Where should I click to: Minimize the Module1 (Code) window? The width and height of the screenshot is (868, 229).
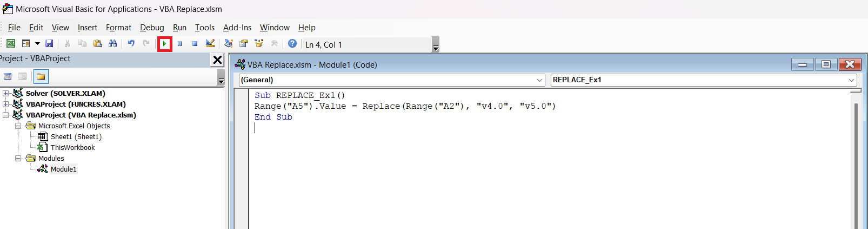[x=803, y=65]
